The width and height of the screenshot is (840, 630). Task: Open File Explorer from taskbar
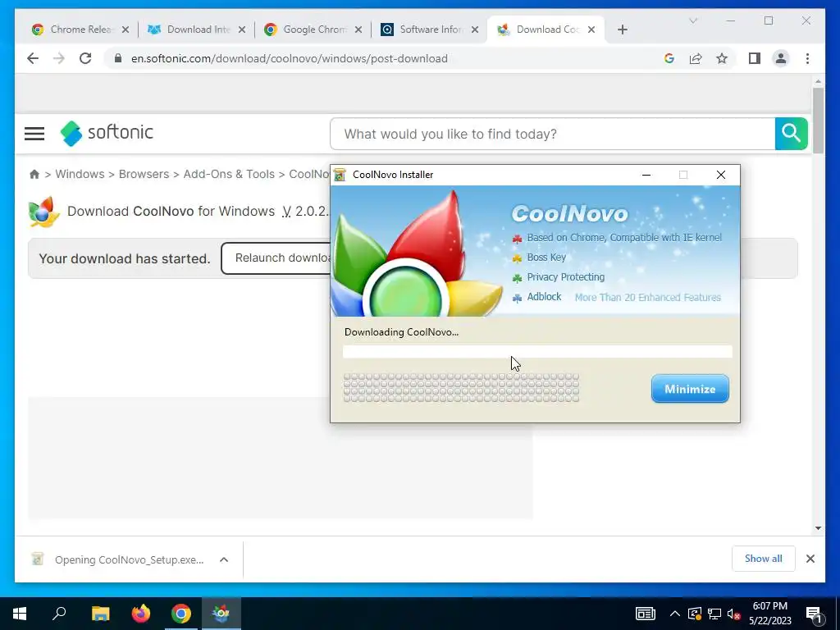pos(100,614)
